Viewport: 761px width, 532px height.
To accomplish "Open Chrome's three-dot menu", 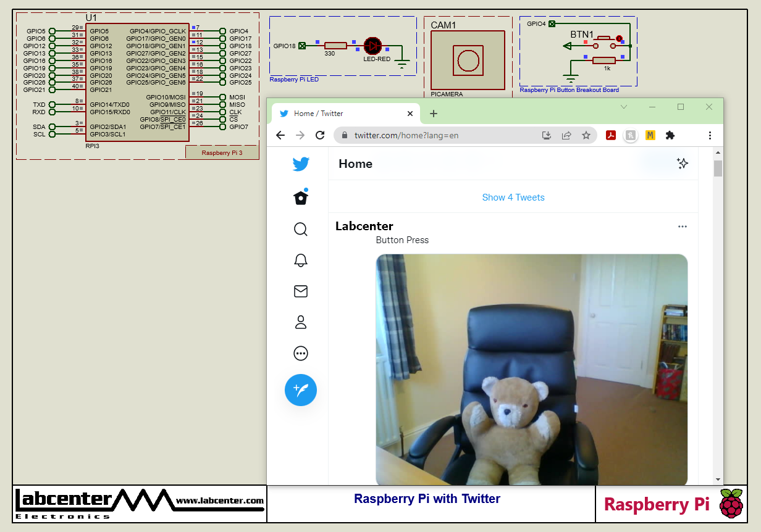I will pyautogui.click(x=710, y=135).
